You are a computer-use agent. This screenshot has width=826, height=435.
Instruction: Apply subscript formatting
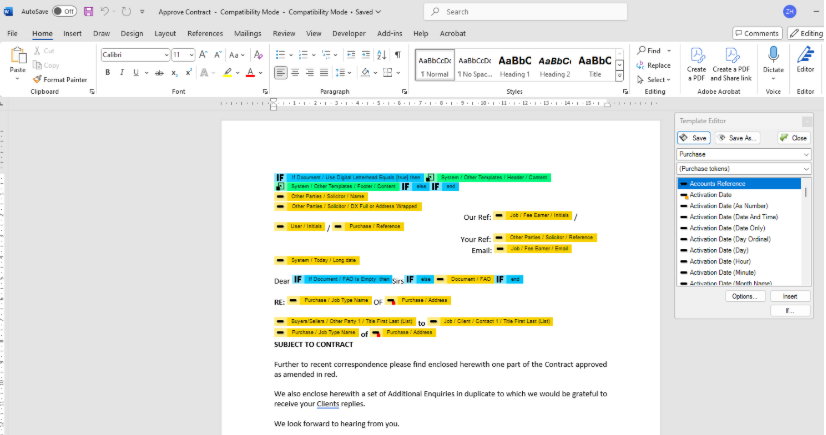point(174,73)
